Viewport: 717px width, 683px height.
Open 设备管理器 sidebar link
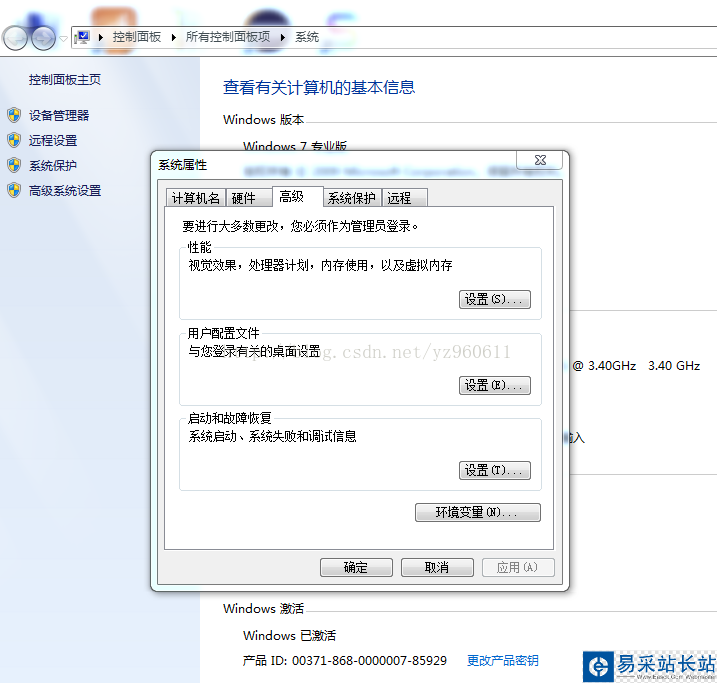coord(59,116)
